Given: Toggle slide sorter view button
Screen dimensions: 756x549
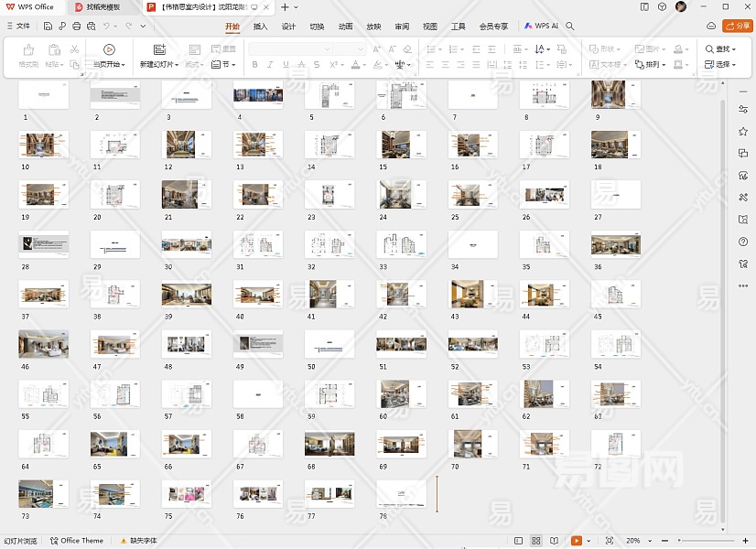Looking at the screenshot, I should pyautogui.click(x=536, y=541).
